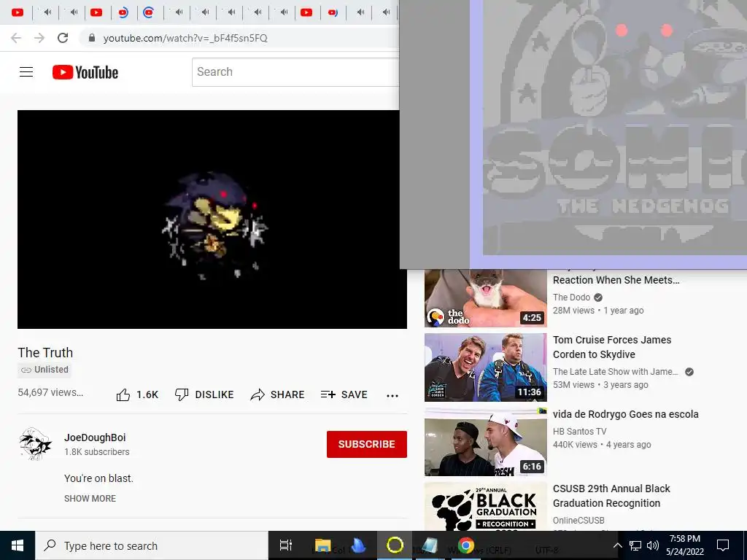Open the yellow circle app in taskbar
The width and height of the screenshot is (747, 560).
pyautogui.click(x=395, y=545)
